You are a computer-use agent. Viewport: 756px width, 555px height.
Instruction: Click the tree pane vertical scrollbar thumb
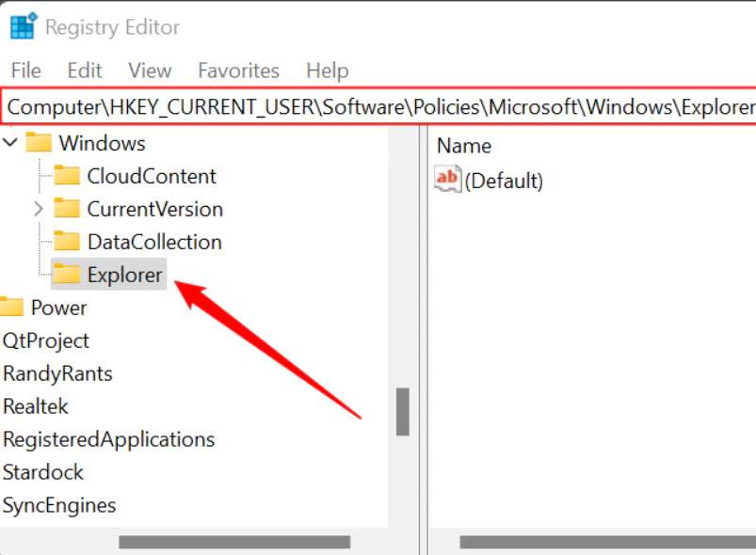pyautogui.click(x=403, y=411)
